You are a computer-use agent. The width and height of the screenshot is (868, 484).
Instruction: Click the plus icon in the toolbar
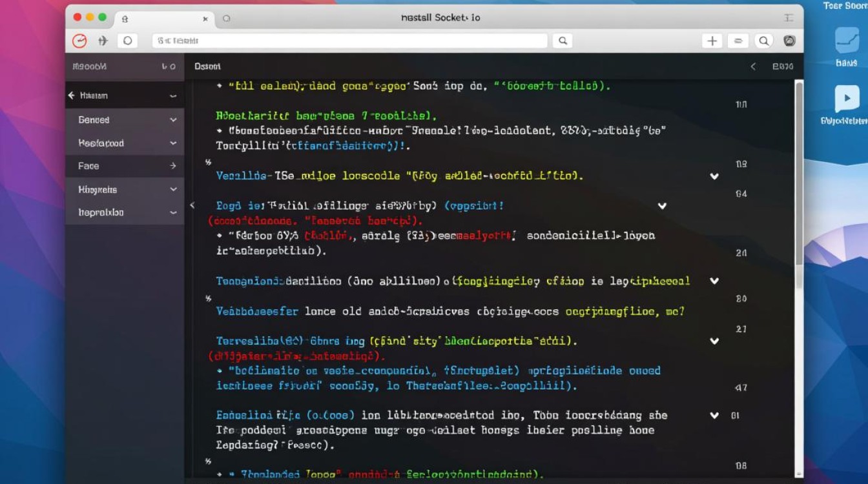[712, 41]
